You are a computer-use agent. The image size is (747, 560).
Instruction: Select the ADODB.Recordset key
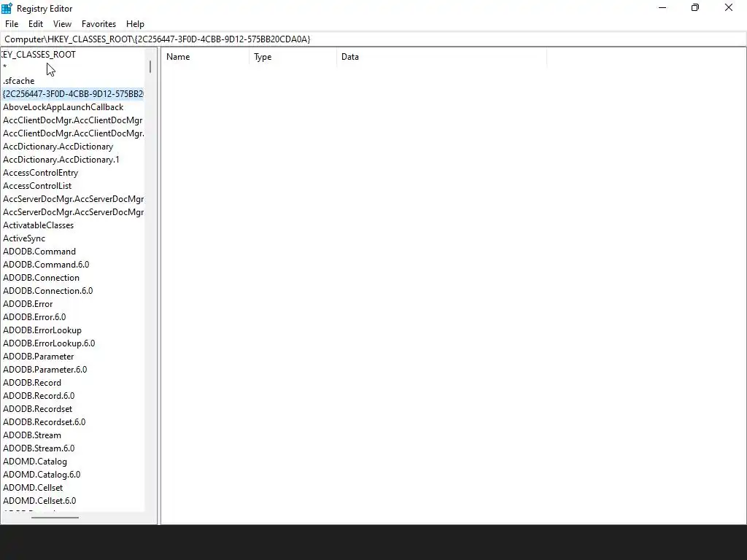coord(37,409)
